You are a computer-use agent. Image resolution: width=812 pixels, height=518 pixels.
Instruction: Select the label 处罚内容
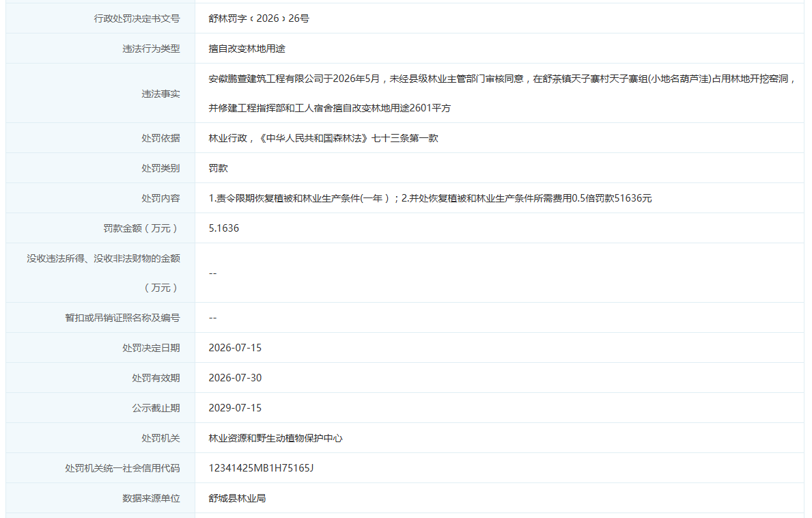(160, 198)
